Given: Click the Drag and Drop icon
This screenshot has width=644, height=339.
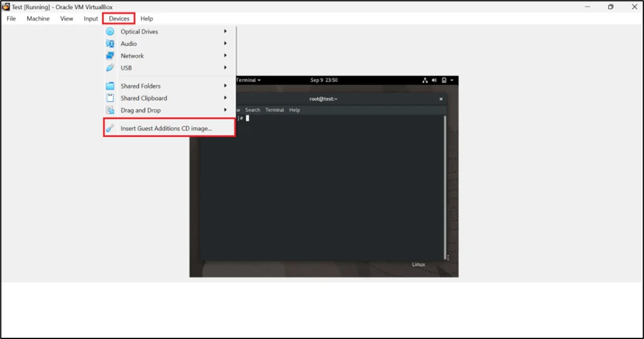Looking at the screenshot, I should click(x=110, y=110).
